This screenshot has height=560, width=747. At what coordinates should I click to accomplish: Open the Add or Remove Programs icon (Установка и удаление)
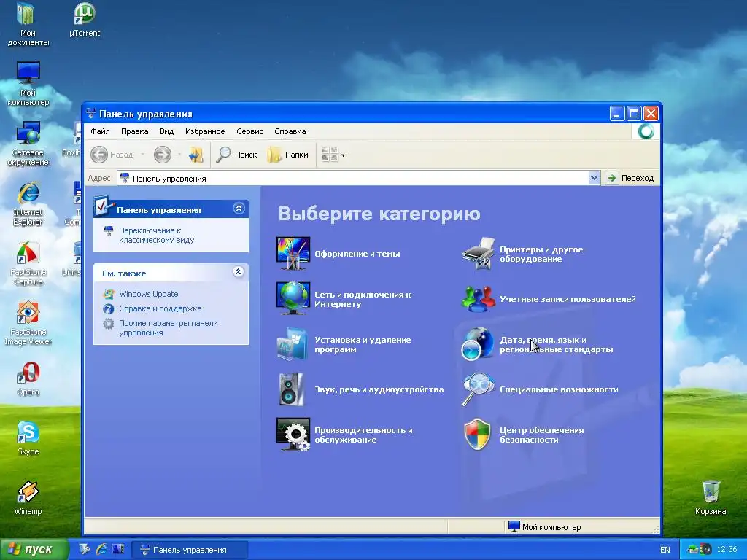click(293, 344)
